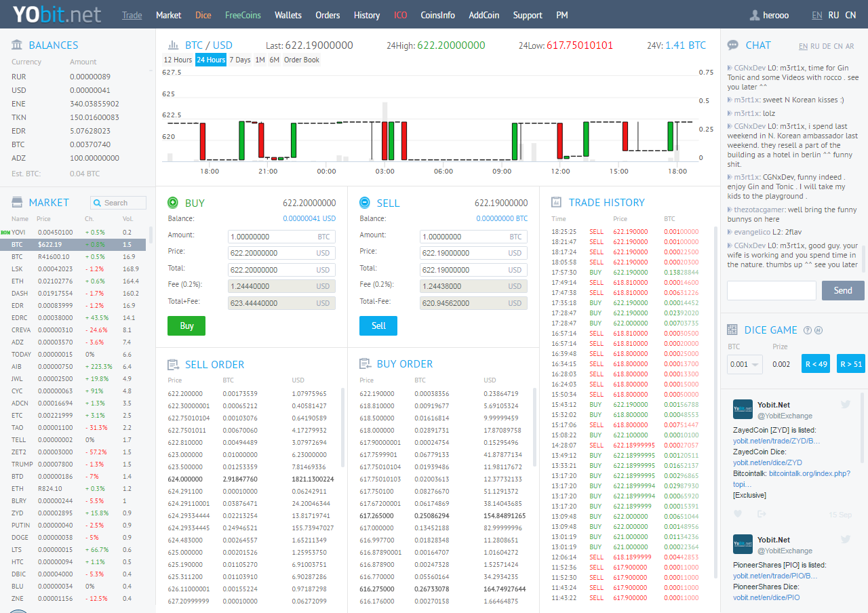Switch site language to RU in header
The height and width of the screenshot is (613, 868).
[x=833, y=15]
